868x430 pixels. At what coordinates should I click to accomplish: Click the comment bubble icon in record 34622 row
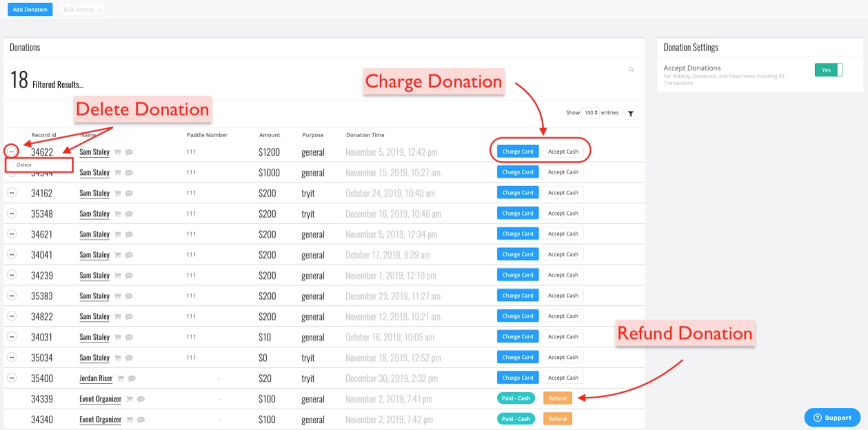(x=129, y=152)
